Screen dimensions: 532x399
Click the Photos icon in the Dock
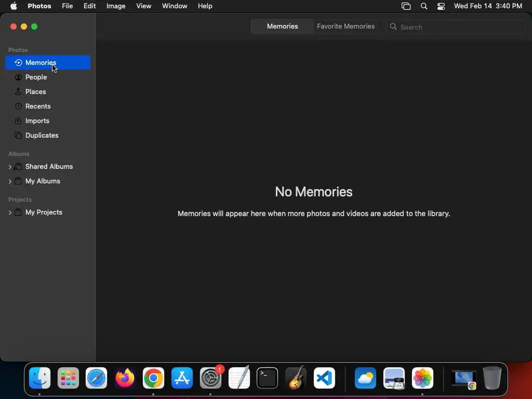(x=422, y=378)
